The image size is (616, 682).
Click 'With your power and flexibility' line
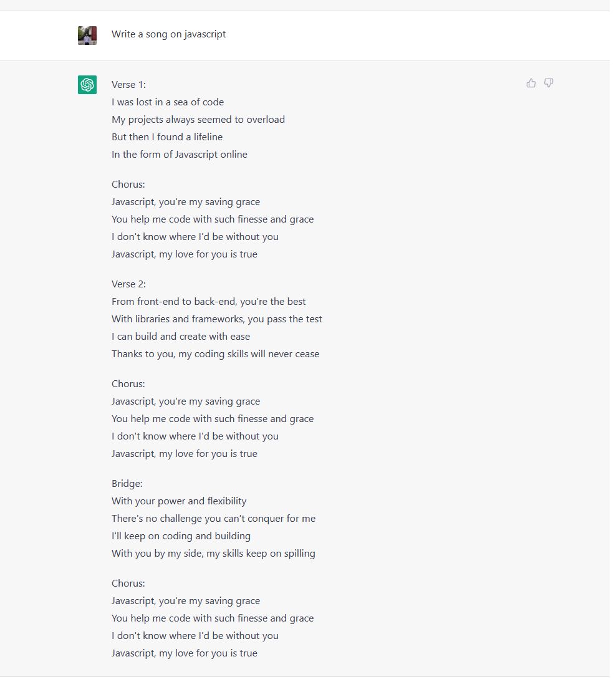click(x=181, y=506)
